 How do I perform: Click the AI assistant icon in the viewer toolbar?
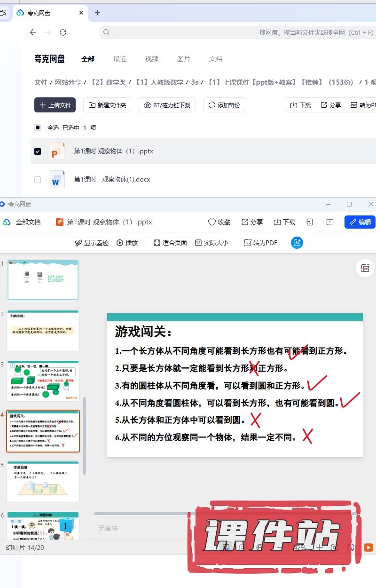[x=297, y=243]
